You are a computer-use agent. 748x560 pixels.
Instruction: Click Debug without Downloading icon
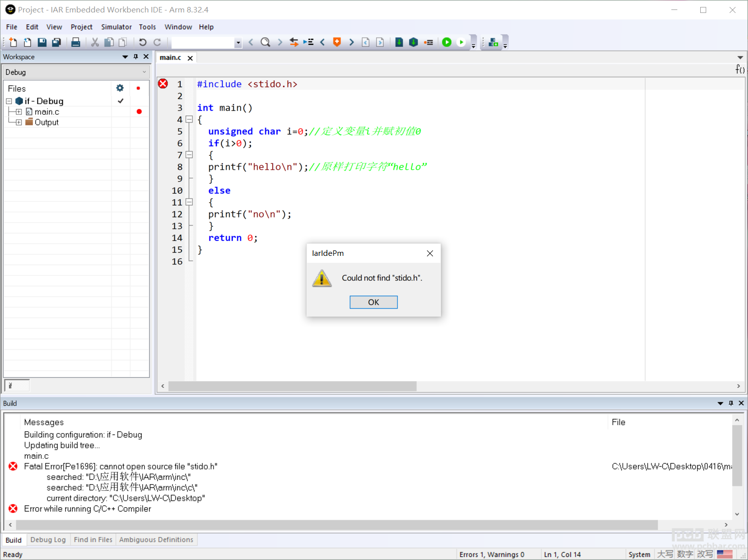pos(461,42)
